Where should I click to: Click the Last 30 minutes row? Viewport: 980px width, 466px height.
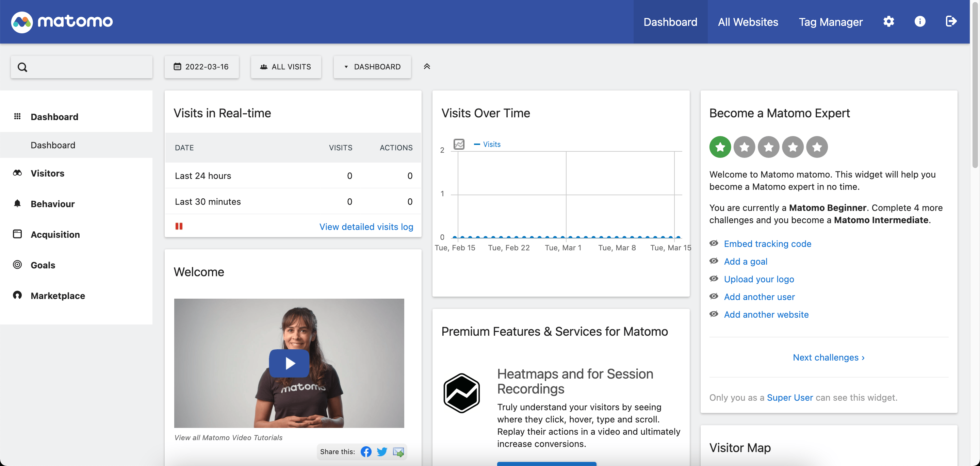click(293, 202)
